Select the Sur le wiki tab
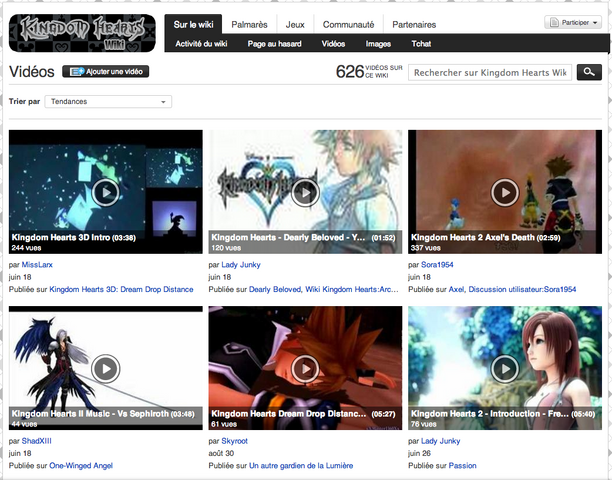This screenshot has width=612, height=480. click(x=193, y=25)
